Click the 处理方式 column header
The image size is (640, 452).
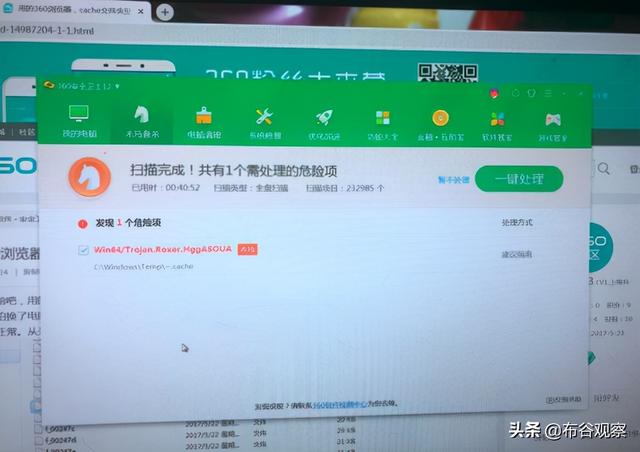517,223
